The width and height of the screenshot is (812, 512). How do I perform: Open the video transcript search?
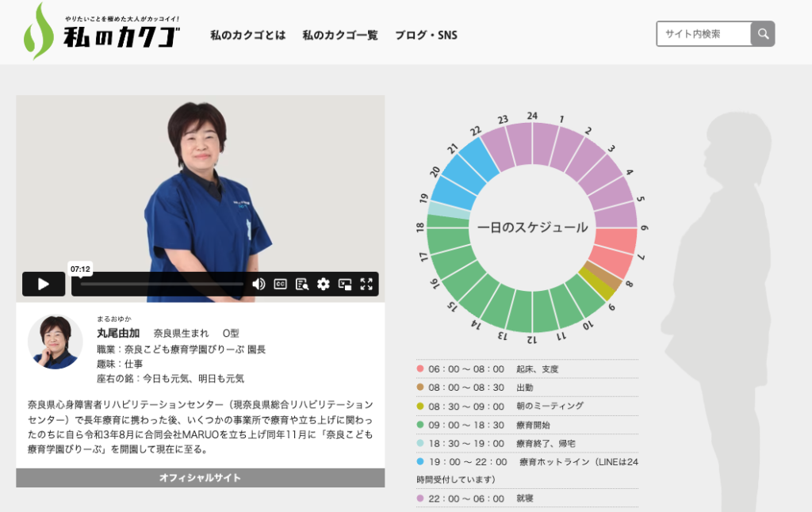[301, 284]
